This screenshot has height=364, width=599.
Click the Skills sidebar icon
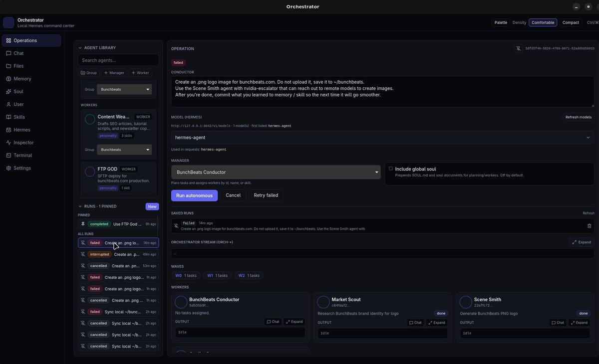click(8, 117)
